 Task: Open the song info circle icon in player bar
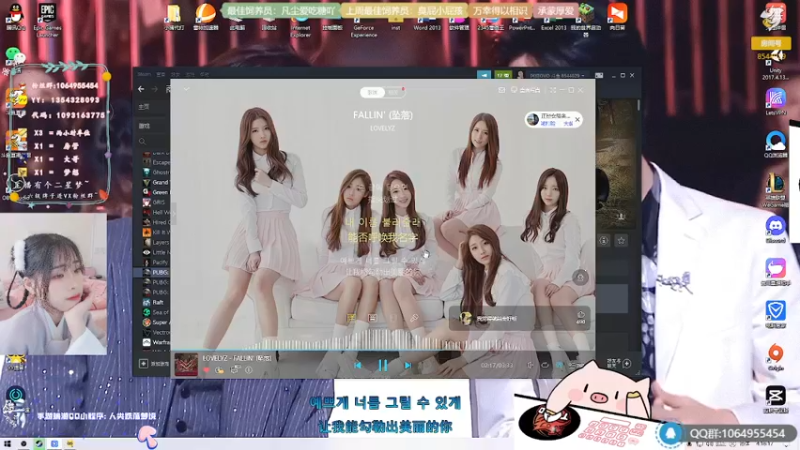pyautogui.click(x=248, y=370)
